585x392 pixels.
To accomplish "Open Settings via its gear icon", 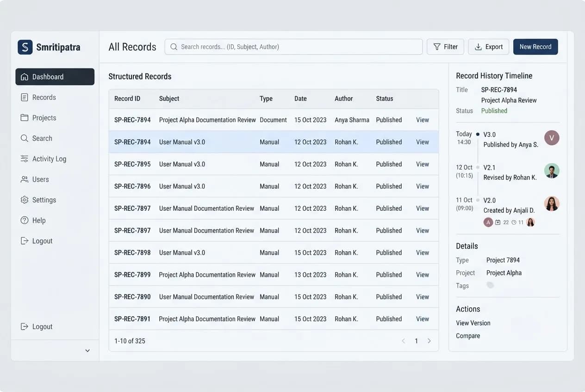I will 25,200.
